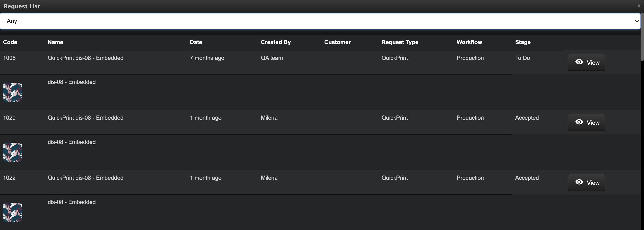Click the Stage column header
Screen dimensions: 644x230
[x=523, y=42]
